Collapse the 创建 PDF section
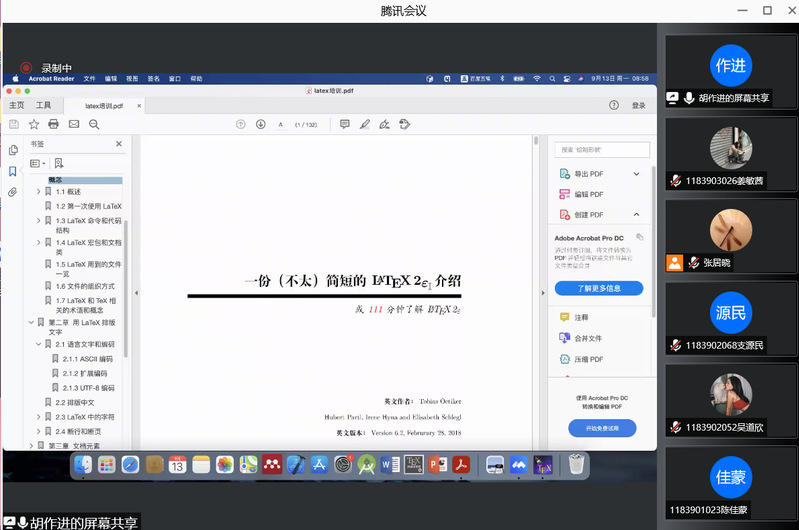This screenshot has width=799, height=530. pos(636,215)
